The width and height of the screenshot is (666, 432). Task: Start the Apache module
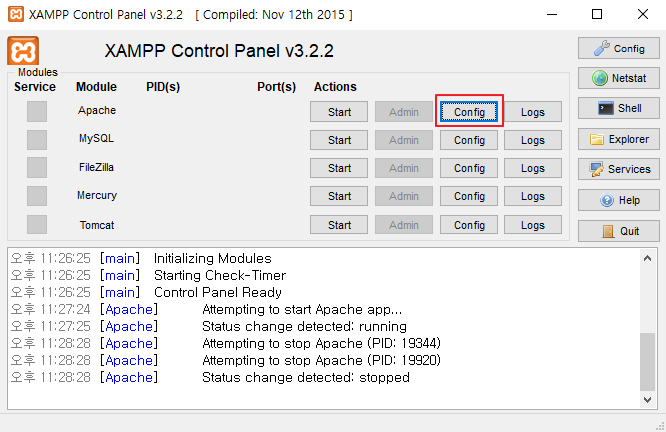[339, 112]
